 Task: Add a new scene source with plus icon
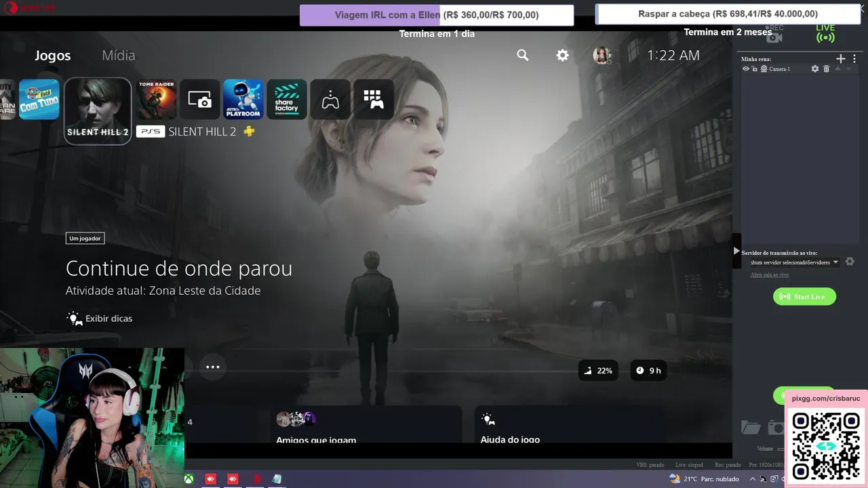click(x=841, y=59)
